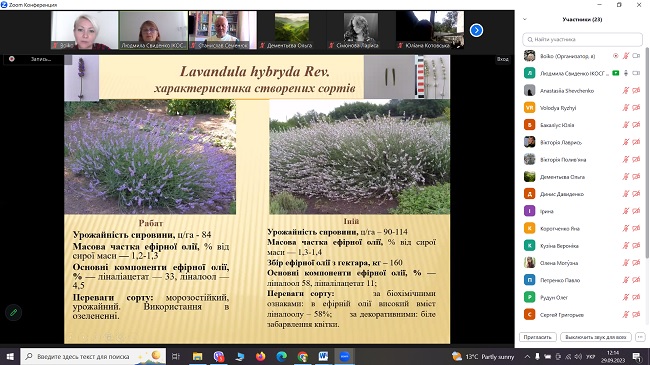
Task: Click camera-off icon for Коротченко Яна
Action: 636,229
